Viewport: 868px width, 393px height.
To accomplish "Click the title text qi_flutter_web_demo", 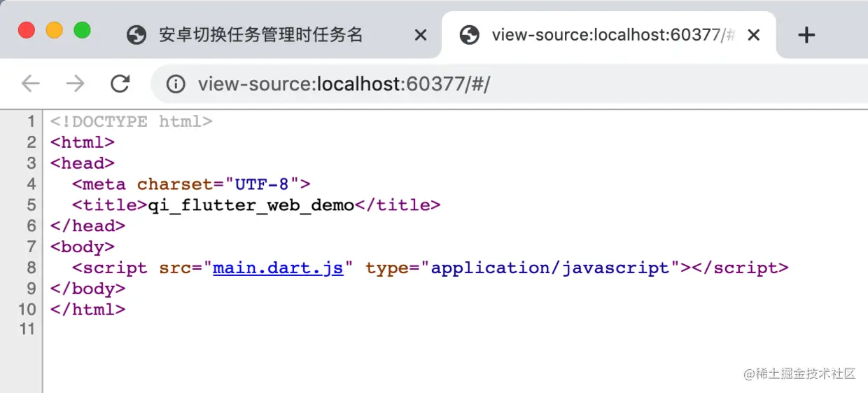I will (x=251, y=205).
